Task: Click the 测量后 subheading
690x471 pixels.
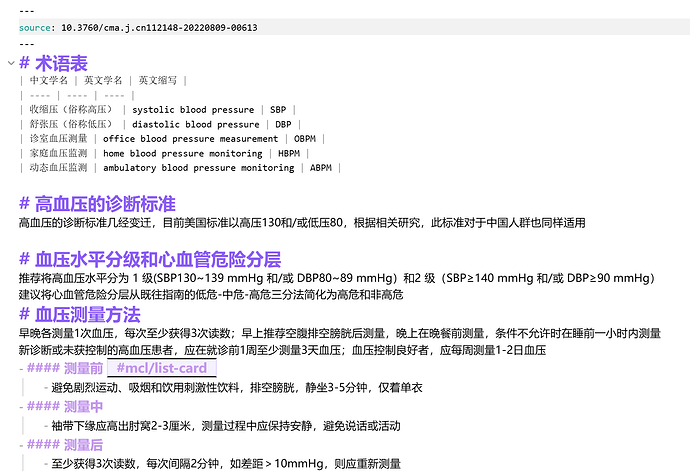Action: tap(83, 445)
